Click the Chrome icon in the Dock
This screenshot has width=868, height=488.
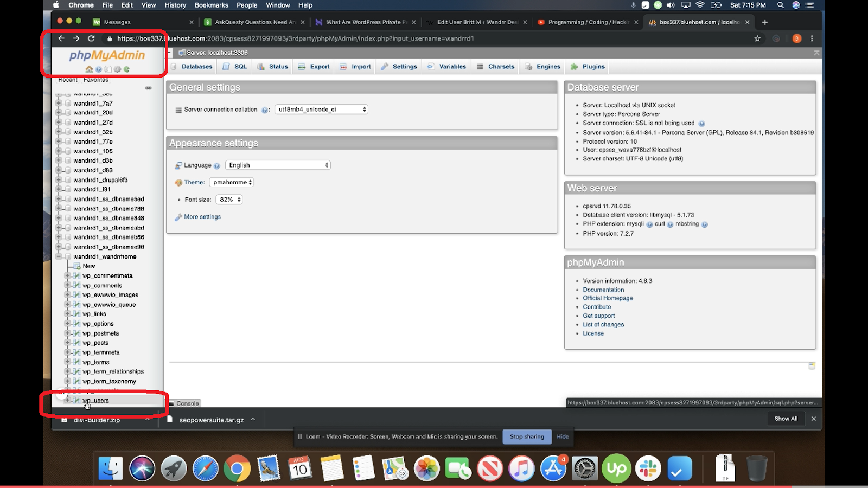(237, 468)
